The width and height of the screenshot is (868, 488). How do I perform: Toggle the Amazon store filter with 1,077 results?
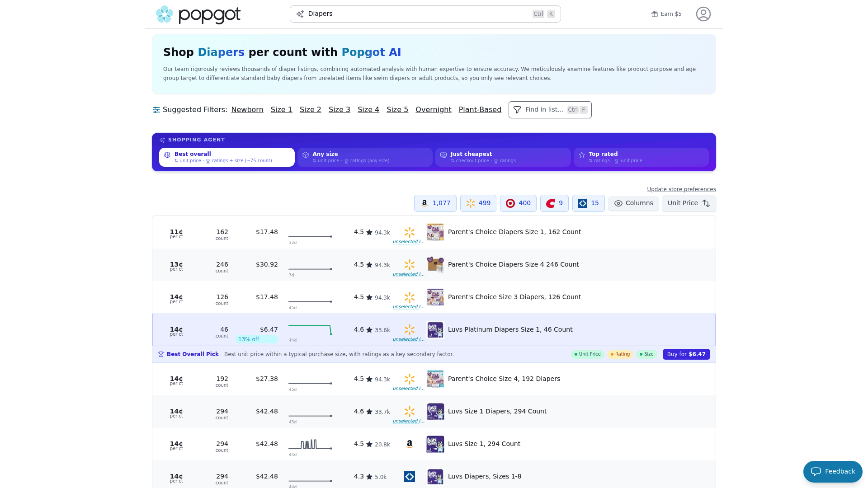click(x=435, y=203)
